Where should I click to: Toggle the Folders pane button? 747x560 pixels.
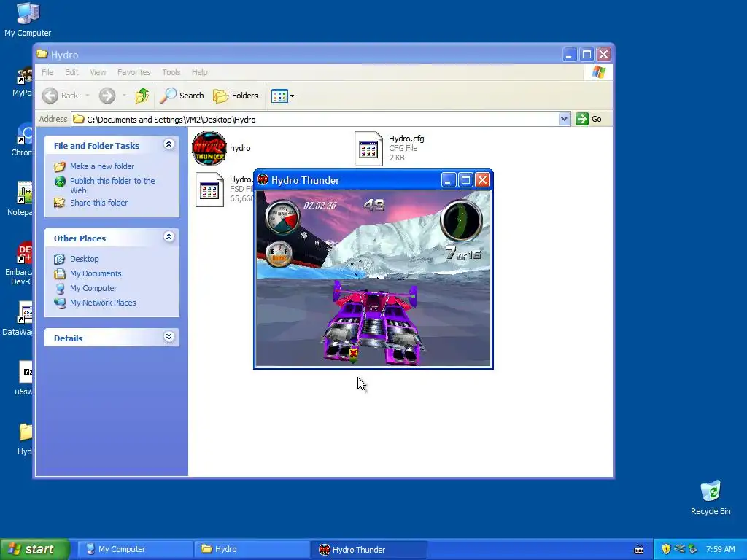click(236, 96)
